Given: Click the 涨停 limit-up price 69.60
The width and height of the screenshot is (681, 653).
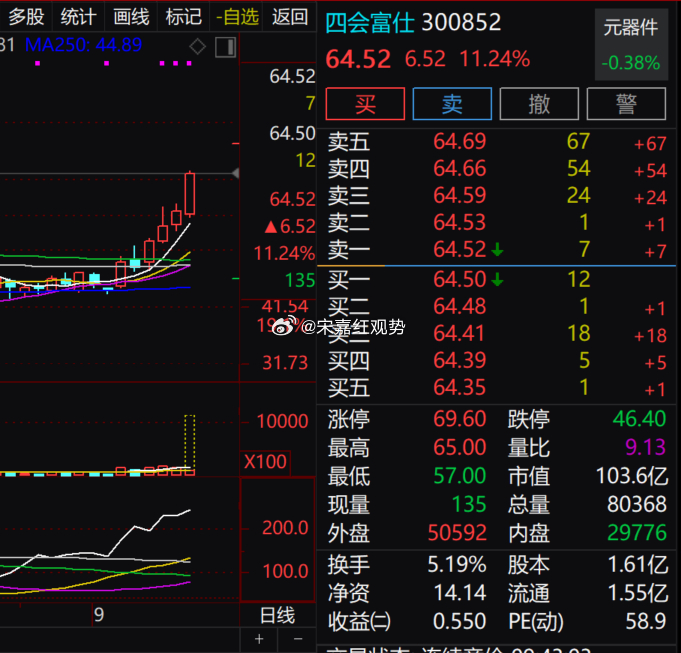Looking at the screenshot, I should pos(460,419).
